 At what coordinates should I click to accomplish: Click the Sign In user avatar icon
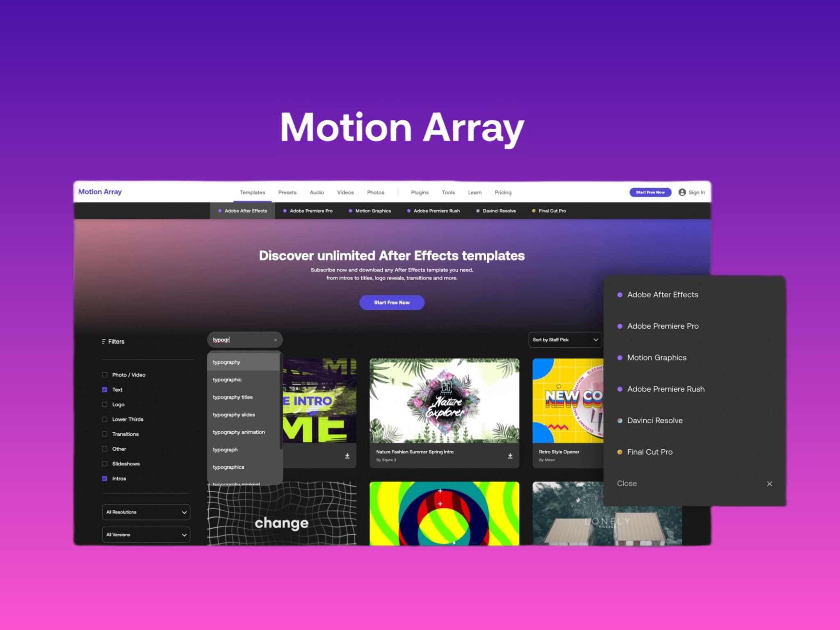tap(682, 192)
